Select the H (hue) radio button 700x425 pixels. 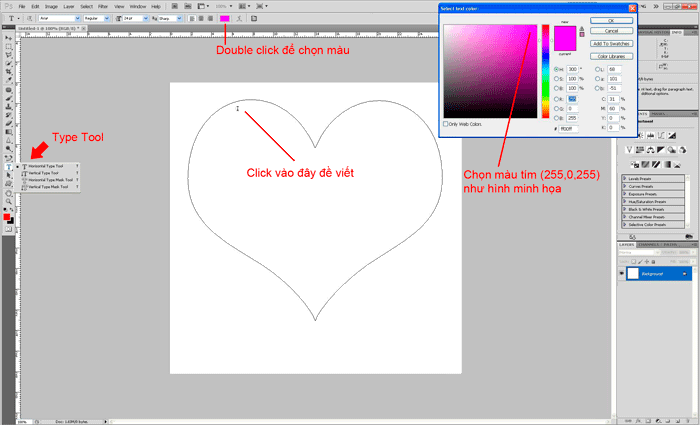556,69
